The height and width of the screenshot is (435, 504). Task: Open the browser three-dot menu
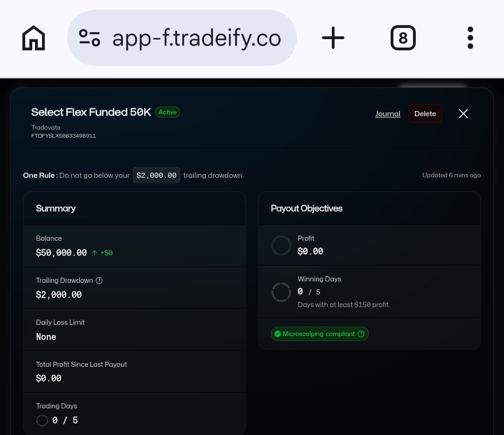(470, 38)
